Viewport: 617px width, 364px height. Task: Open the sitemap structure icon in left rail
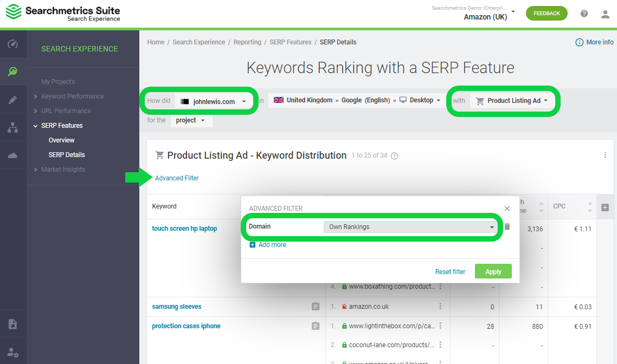pyautogui.click(x=13, y=127)
